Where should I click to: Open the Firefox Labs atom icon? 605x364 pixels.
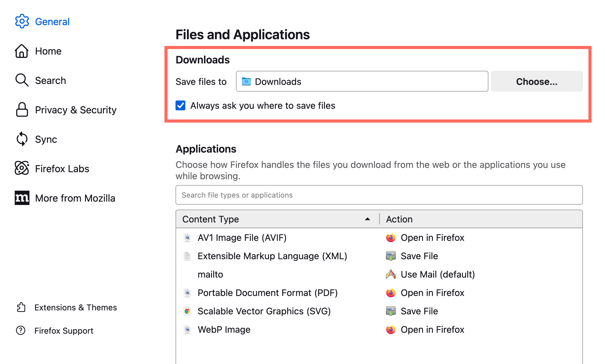[x=22, y=168]
